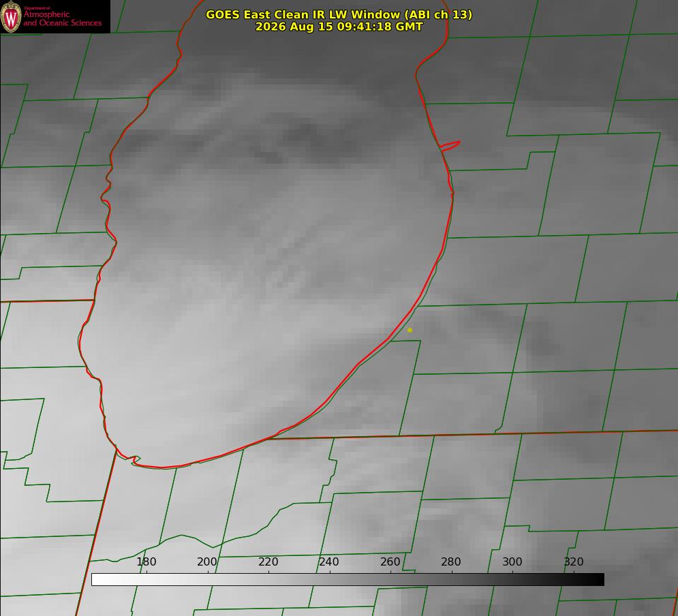678x616 pixels.
Task: Click the black end of the colorbar
Action: (x=598, y=580)
